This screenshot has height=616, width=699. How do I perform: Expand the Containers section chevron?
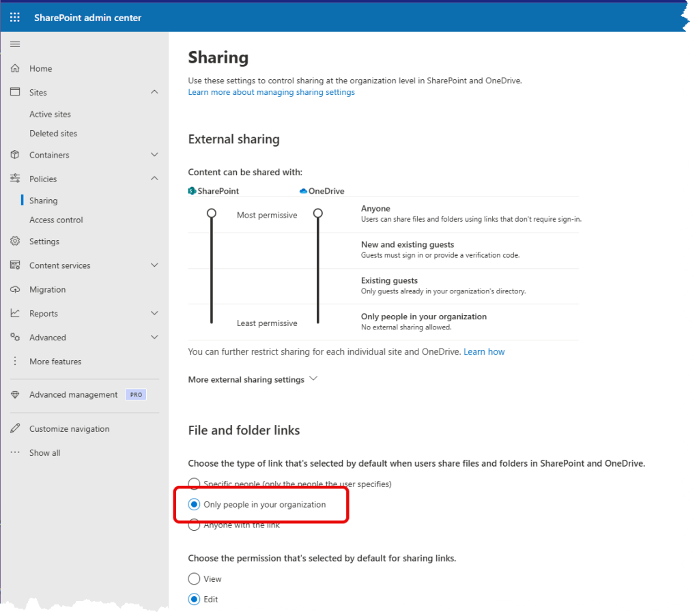pos(154,155)
